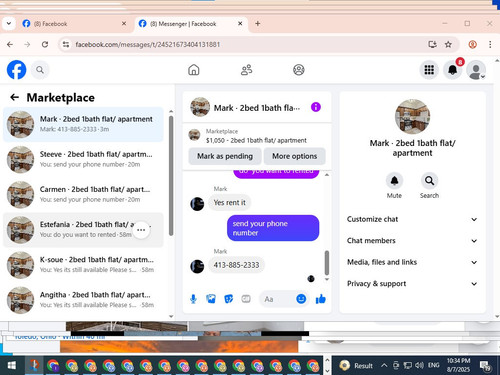Viewport: 500px width, 375px height.
Task: Open the Groups icon in top navigation
Action: 299,70
